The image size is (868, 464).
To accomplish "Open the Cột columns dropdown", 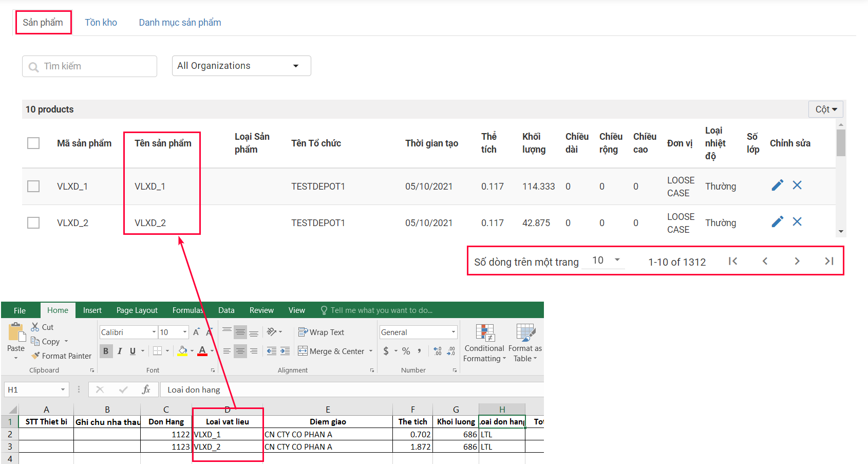I will pyautogui.click(x=826, y=109).
